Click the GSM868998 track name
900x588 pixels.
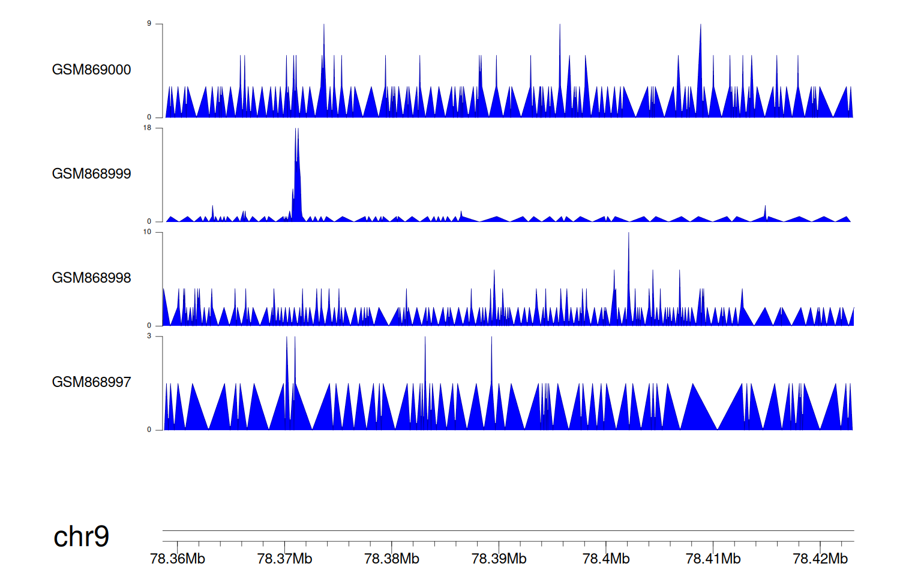91,278
